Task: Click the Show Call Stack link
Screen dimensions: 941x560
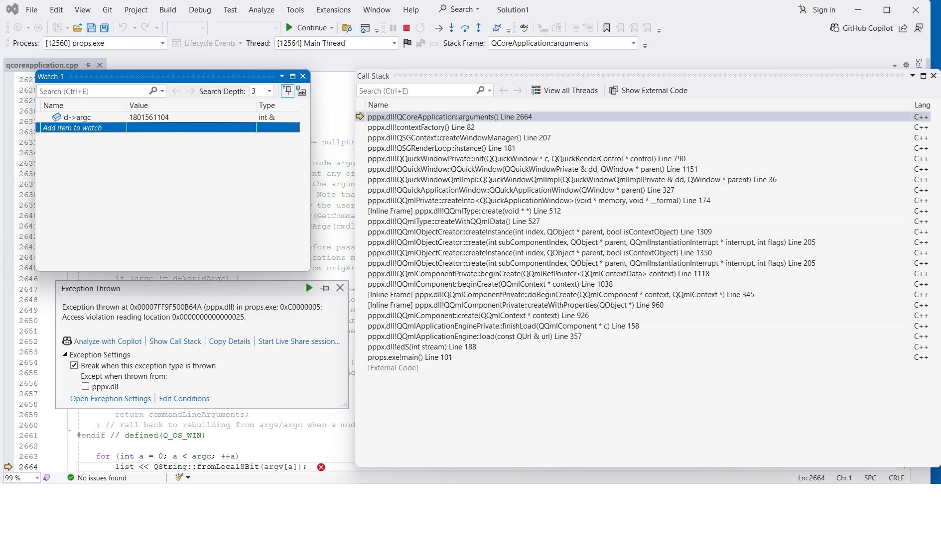Action: click(x=175, y=341)
